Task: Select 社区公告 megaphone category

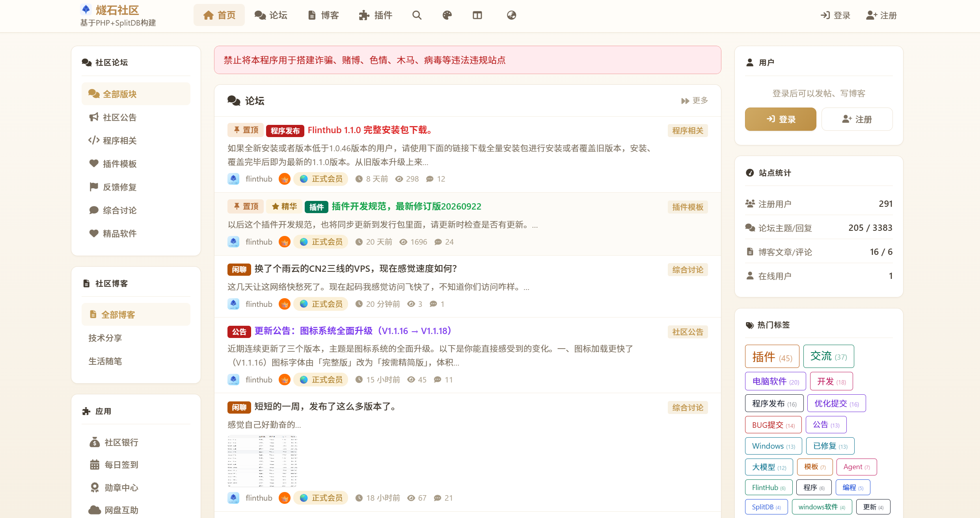Action: click(x=136, y=117)
